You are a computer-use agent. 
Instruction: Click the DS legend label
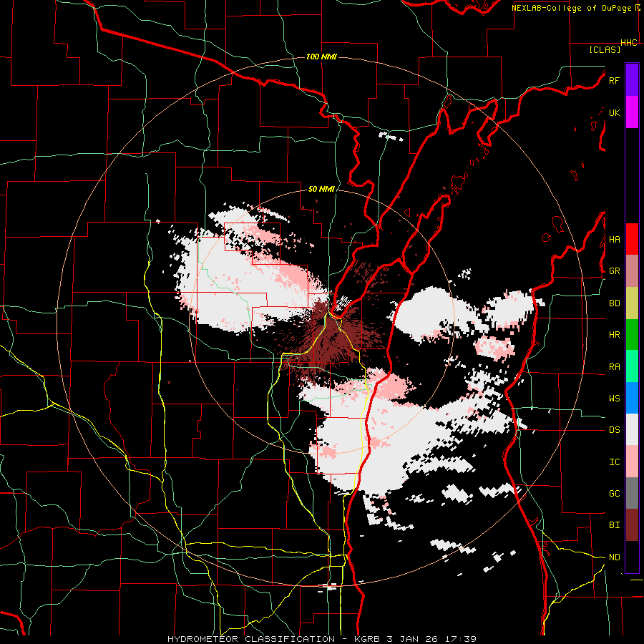[614, 430]
